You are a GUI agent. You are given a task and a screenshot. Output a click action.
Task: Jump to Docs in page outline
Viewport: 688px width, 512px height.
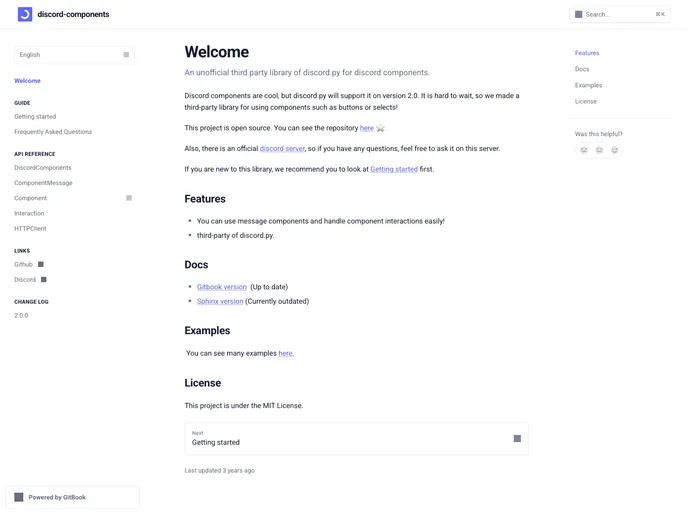582,69
